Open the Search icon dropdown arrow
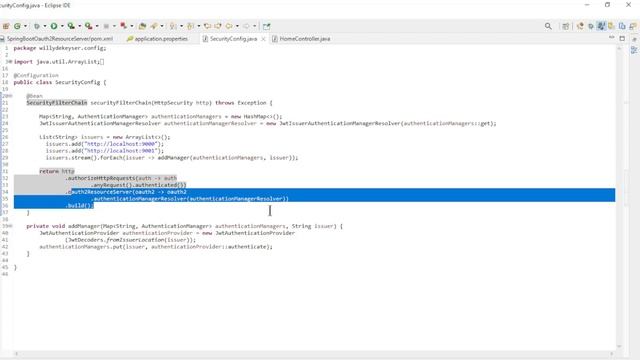 [x=162, y=26]
